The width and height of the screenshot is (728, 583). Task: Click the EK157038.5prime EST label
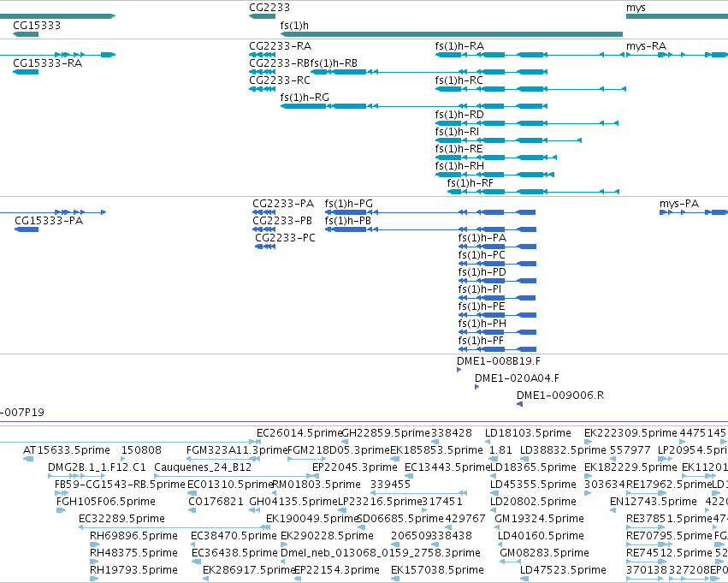coord(437,570)
